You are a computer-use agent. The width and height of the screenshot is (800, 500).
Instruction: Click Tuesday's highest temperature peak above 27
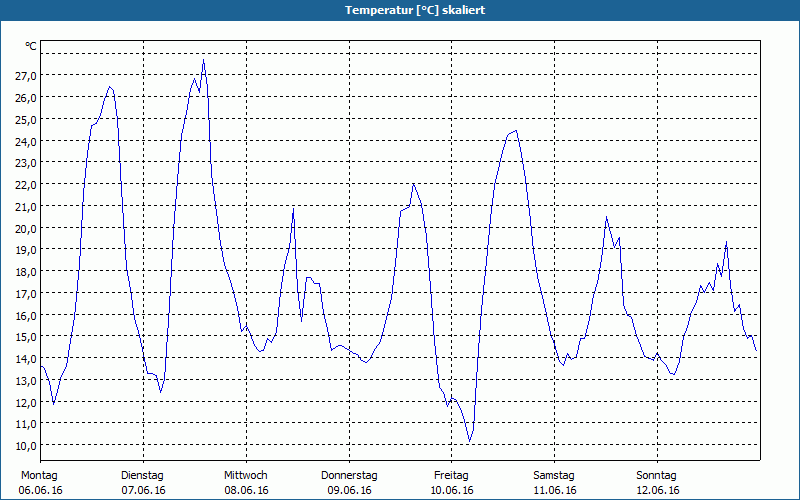(x=204, y=60)
